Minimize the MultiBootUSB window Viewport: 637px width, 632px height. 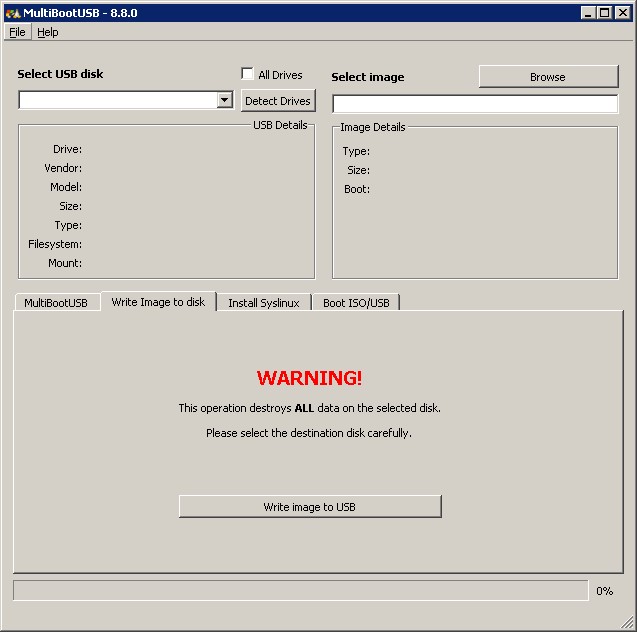coord(587,13)
